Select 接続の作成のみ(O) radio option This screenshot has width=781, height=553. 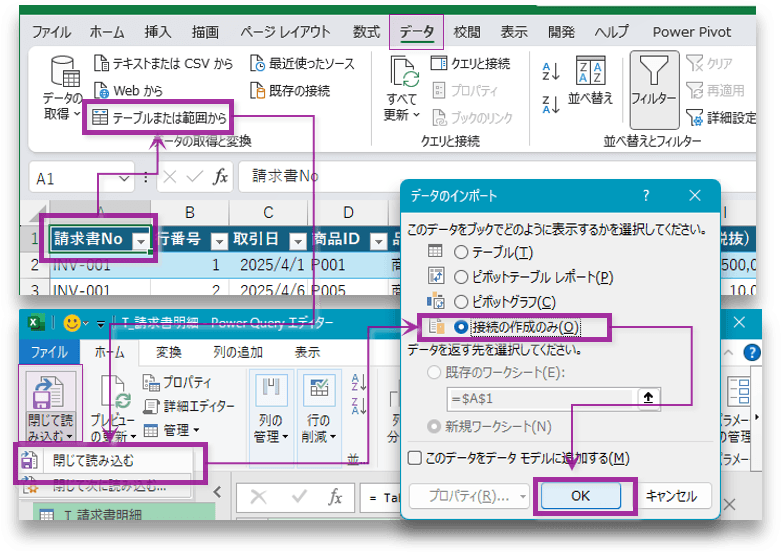[x=461, y=327]
